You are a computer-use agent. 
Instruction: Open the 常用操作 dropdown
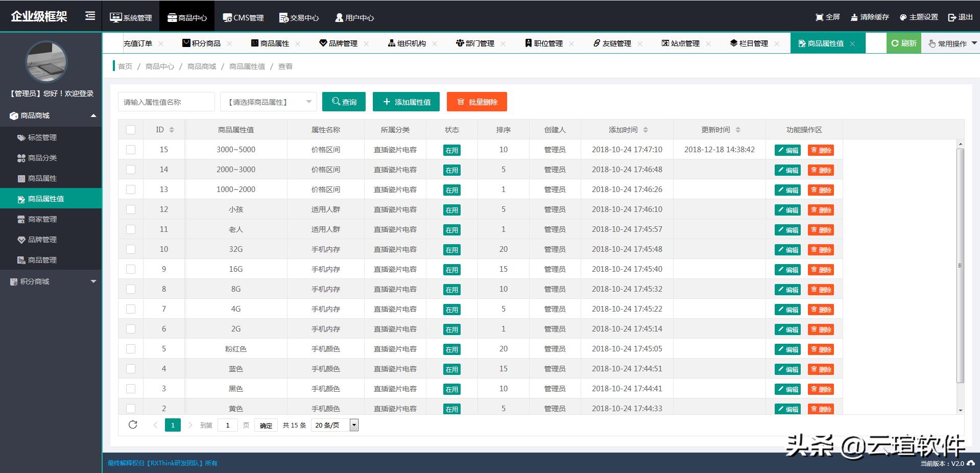[952, 43]
